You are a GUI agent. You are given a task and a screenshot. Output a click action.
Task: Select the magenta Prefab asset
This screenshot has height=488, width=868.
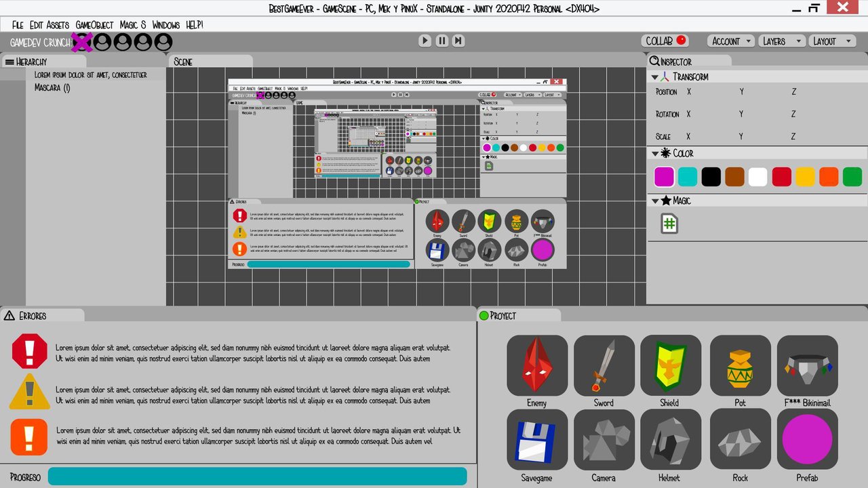[x=808, y=439]
